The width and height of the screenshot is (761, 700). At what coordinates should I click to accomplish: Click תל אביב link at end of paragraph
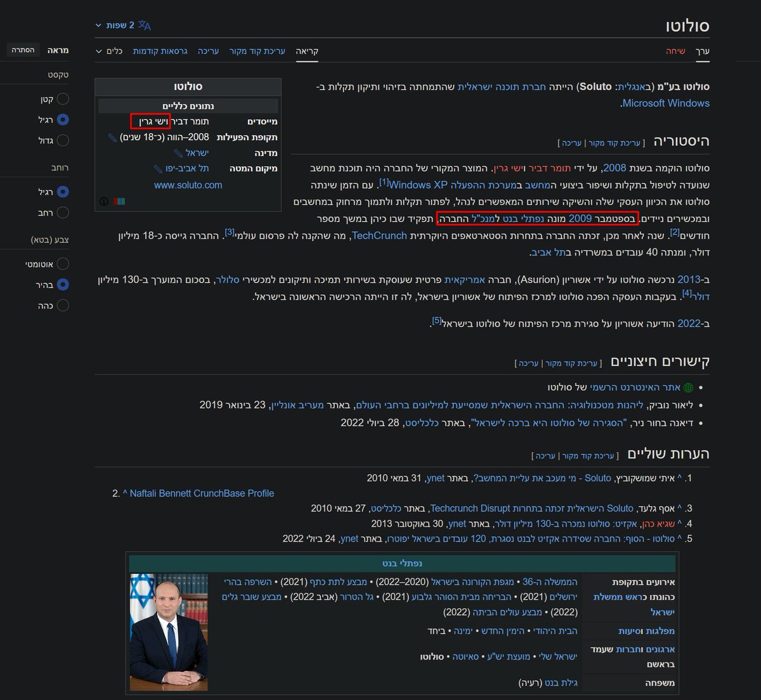pos(549,252)
